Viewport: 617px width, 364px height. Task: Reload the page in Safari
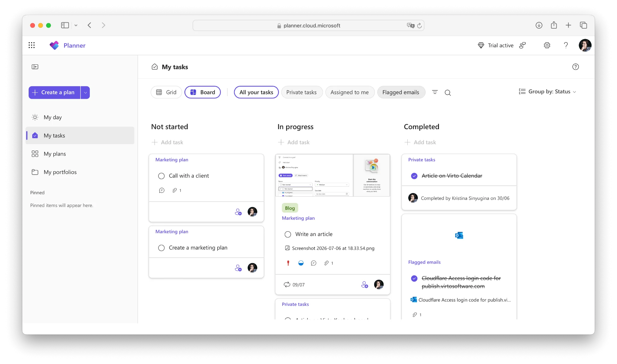click(419, 26)
